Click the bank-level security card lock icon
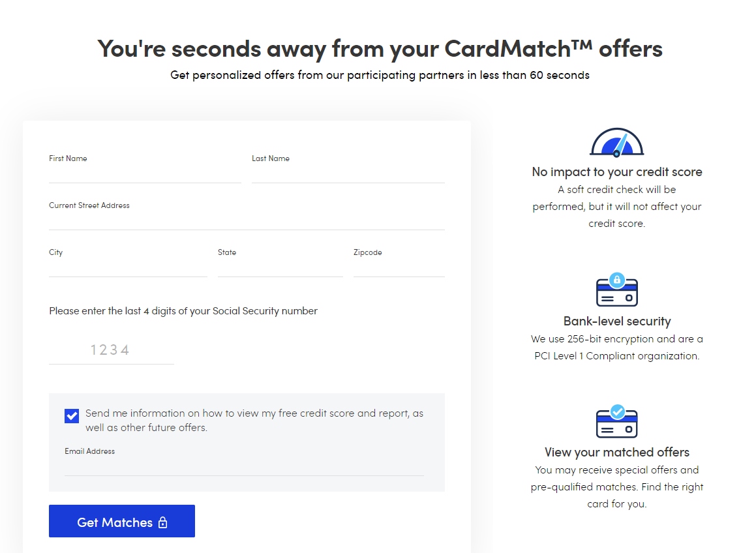756x553 pixels. click(616, 290)
